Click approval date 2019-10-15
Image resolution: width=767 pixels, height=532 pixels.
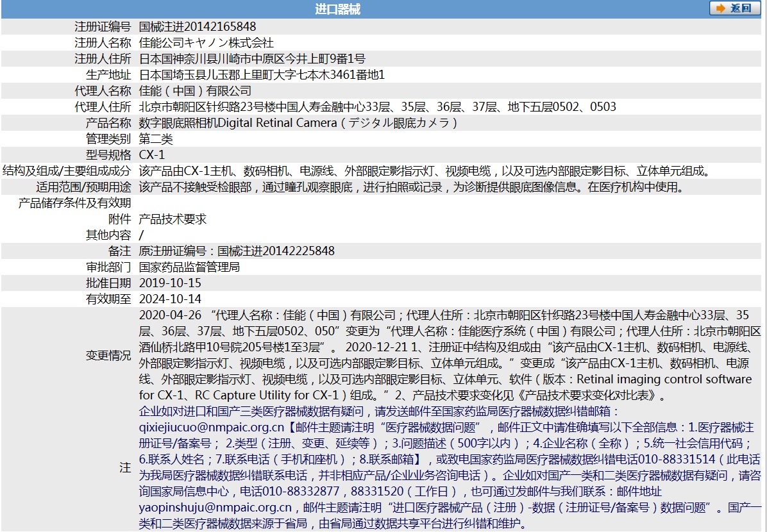point(170,283)
